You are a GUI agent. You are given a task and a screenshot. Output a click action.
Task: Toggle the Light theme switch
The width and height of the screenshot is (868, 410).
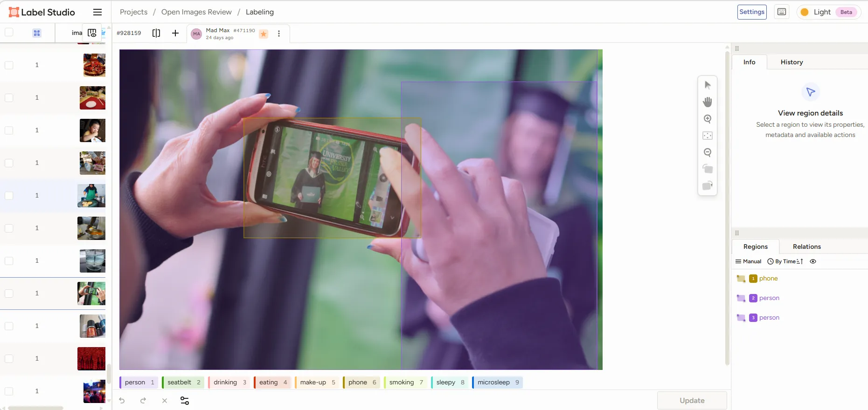(828, 12)
